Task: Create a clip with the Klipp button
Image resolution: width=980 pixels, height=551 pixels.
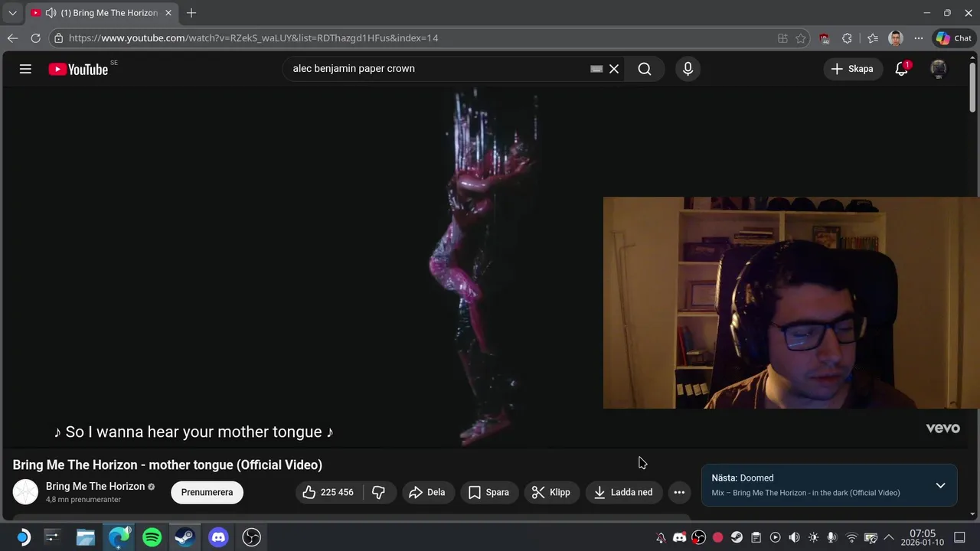Action: pyautogui.click(x=550, y=492)
